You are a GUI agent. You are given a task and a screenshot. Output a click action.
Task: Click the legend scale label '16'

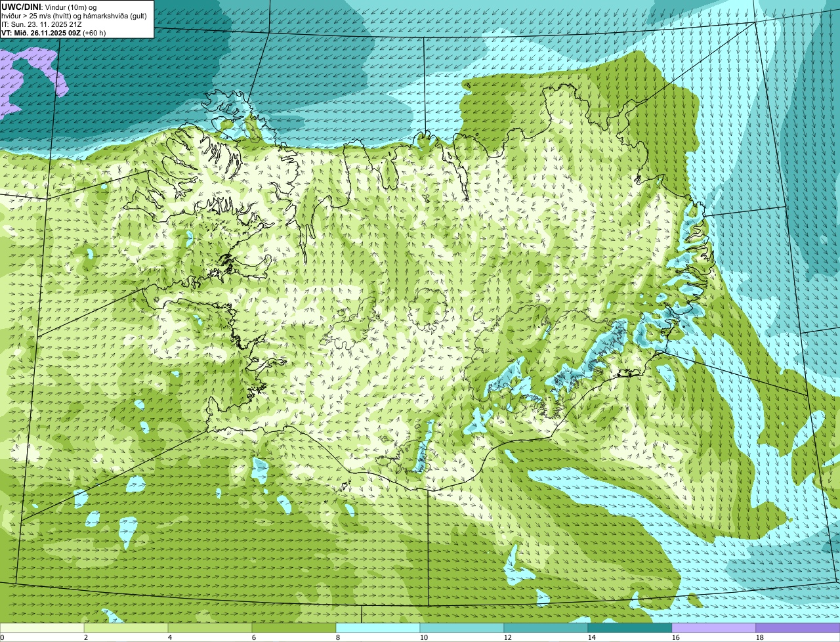pos(676,637)
